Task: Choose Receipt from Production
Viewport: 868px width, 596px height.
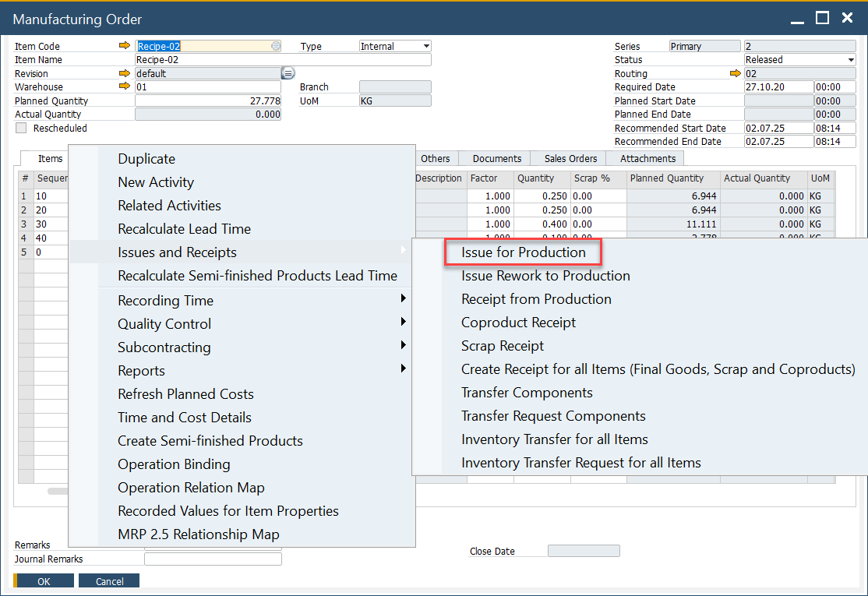Action: click(x=536, y=299)
